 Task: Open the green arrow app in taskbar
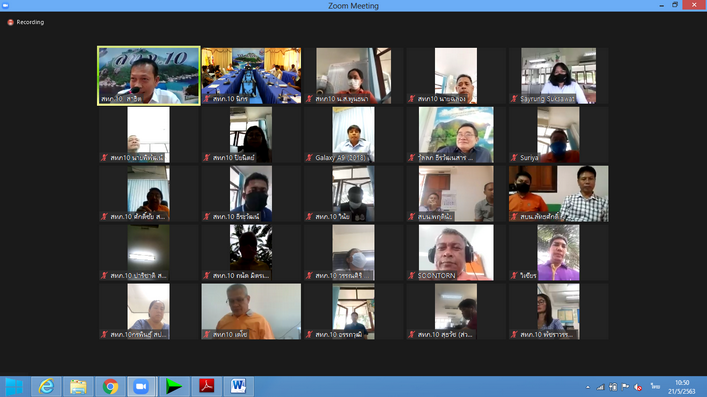[x=174, y=387]
